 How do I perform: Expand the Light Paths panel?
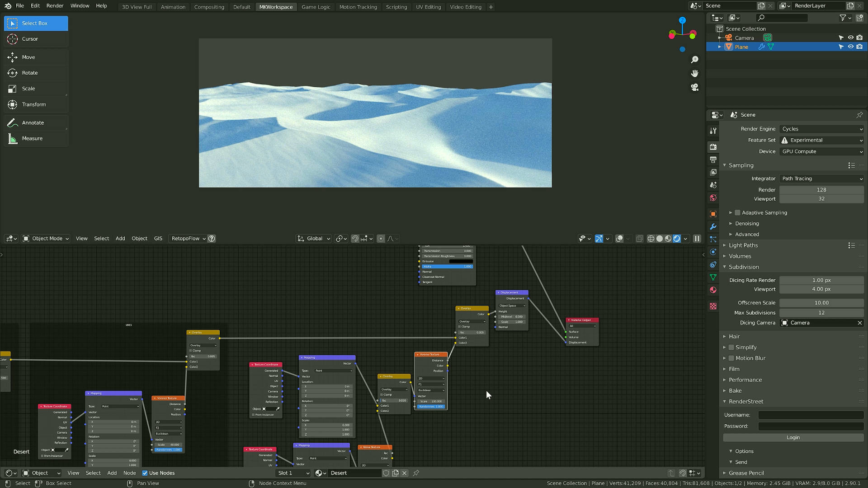point(743,245)
